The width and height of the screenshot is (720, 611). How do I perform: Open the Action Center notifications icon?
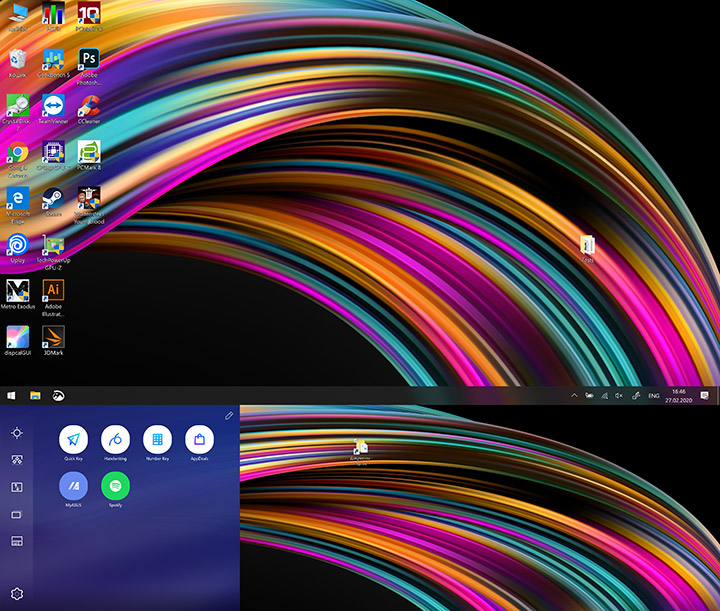click(705, 396)
